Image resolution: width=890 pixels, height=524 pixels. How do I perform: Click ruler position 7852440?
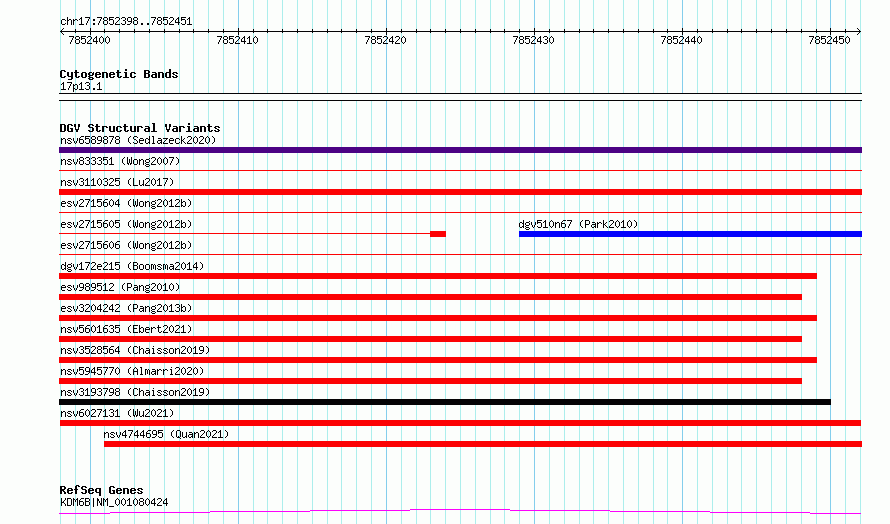[x=682, y=40]
